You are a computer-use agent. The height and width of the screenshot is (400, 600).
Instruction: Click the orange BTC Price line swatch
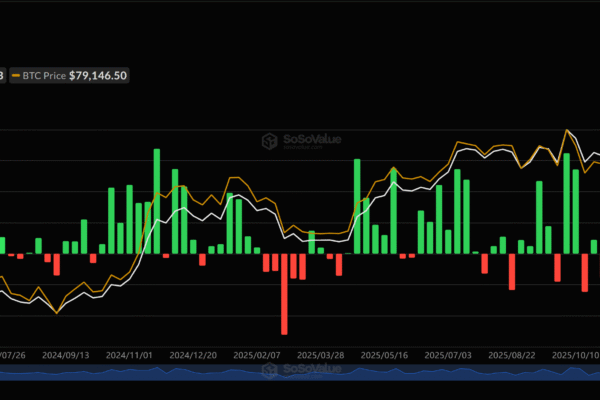[16, 75]
